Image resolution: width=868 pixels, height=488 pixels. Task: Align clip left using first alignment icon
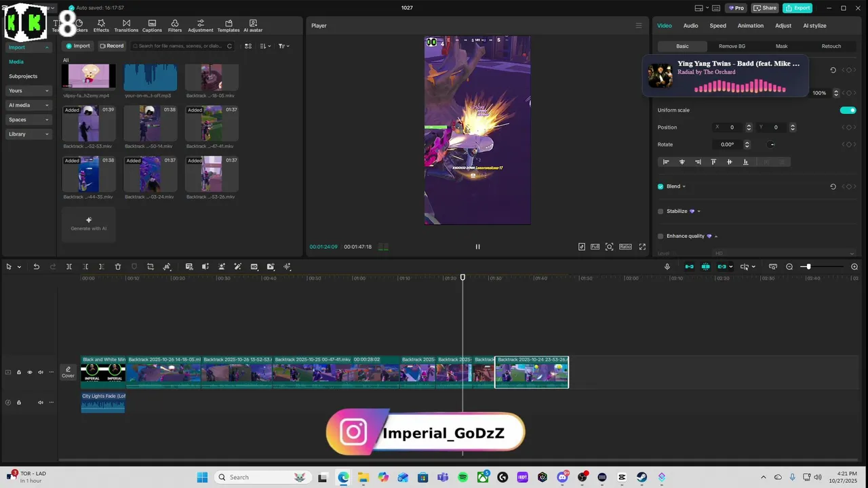click(x=666, y=162)
